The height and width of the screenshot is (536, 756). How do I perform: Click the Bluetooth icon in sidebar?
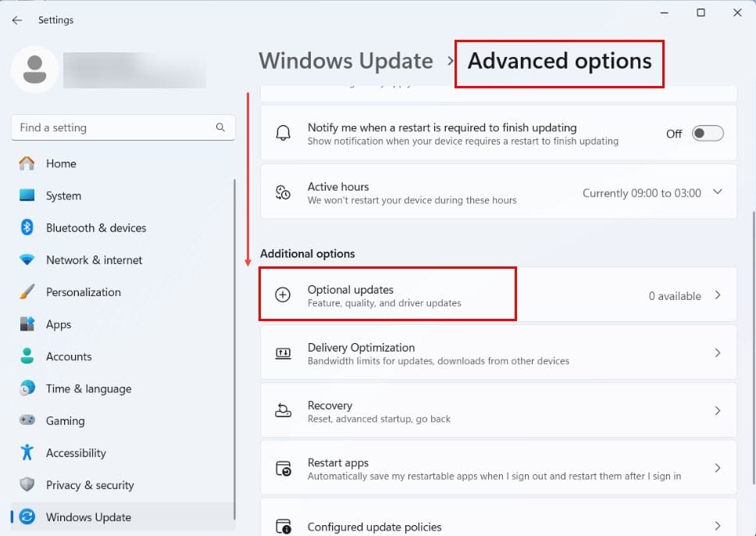click(27, 227)
